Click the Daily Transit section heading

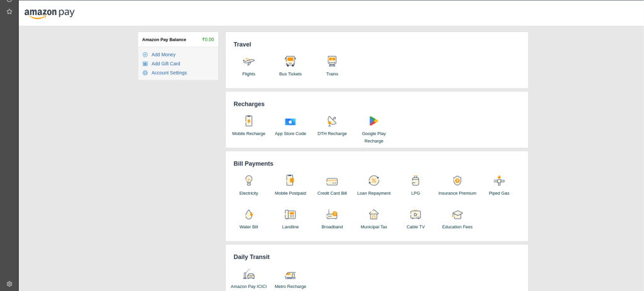[x=252, y=257]
